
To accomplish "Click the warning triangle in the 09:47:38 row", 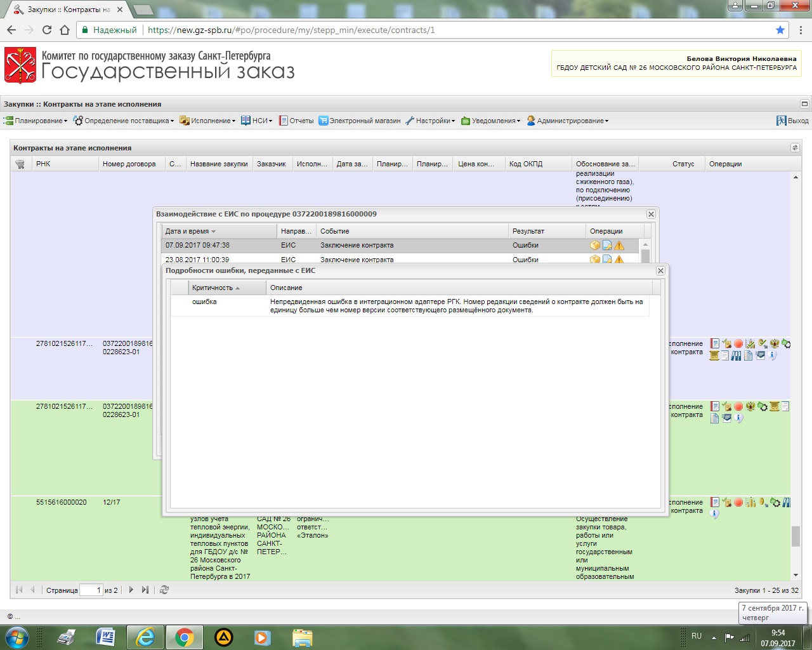I will 619,246.
